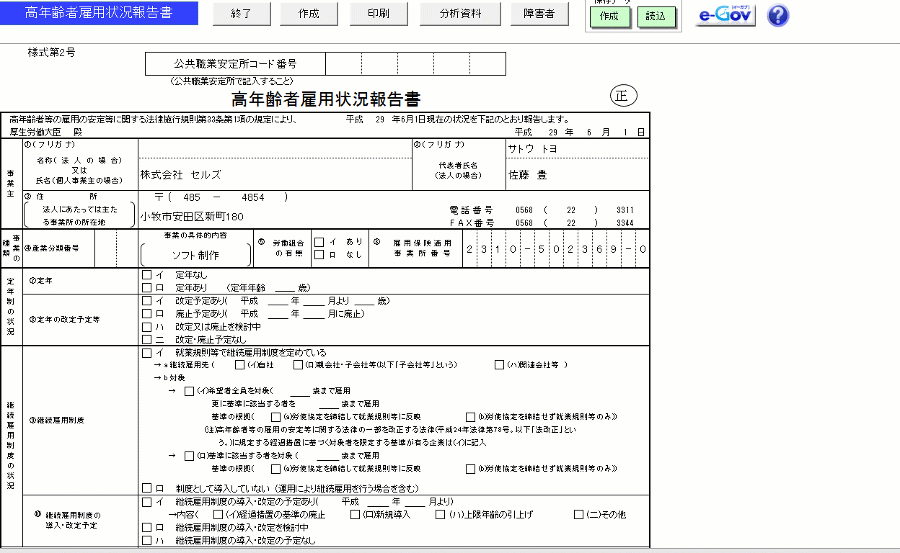Click the 終了 button

(241, 14)
